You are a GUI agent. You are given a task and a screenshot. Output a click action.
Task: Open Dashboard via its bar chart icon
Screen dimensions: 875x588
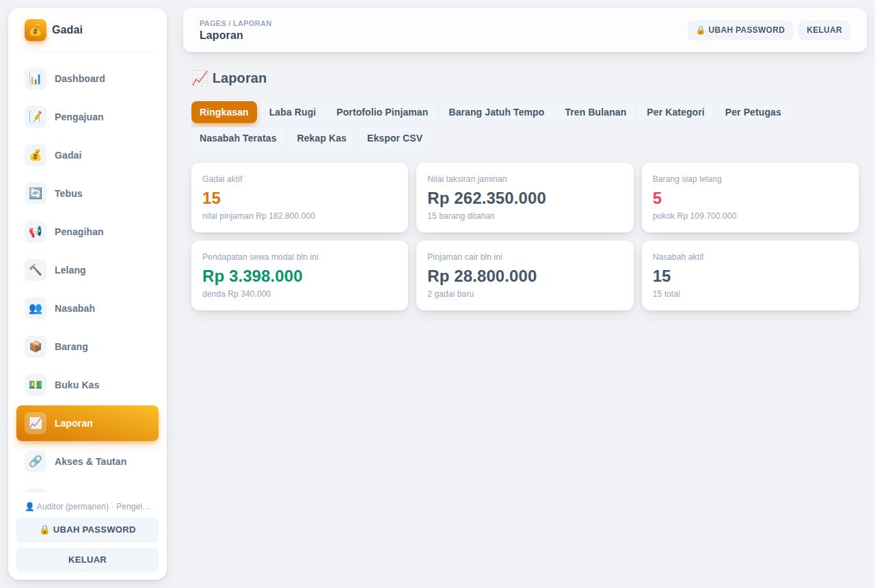(36, 79)
